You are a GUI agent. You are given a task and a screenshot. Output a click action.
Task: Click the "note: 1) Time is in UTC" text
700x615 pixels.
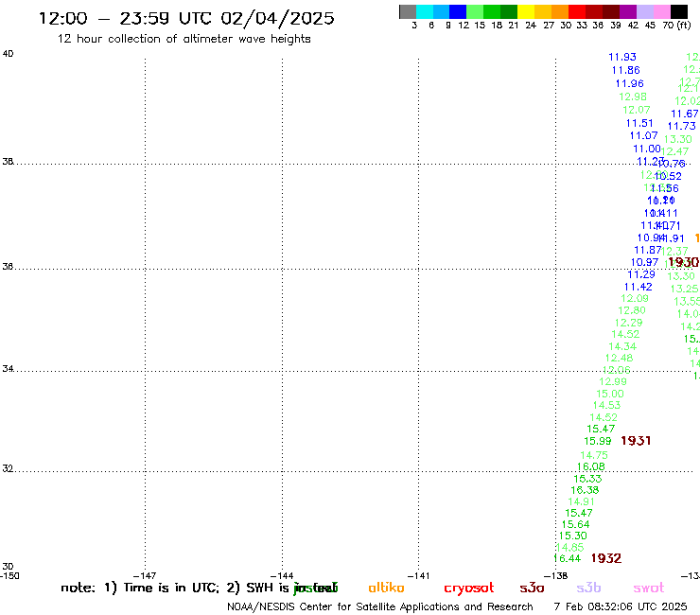pos(139,588)
